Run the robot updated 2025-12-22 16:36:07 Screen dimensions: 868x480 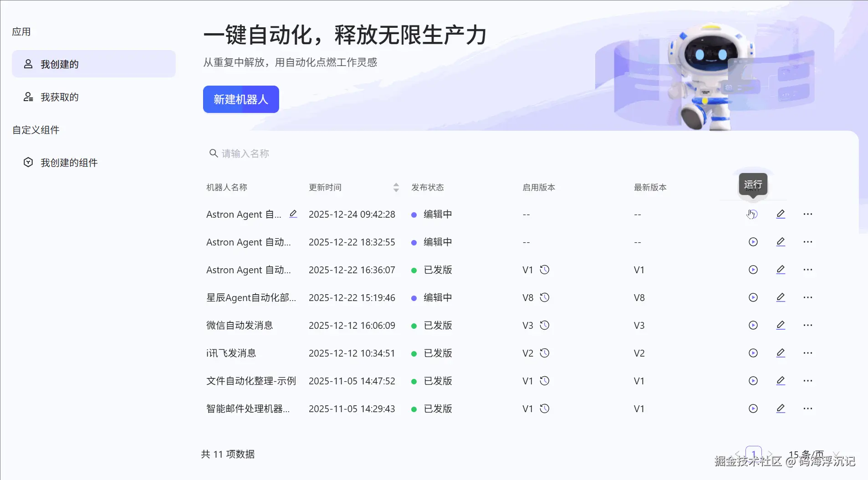(753, 270)
